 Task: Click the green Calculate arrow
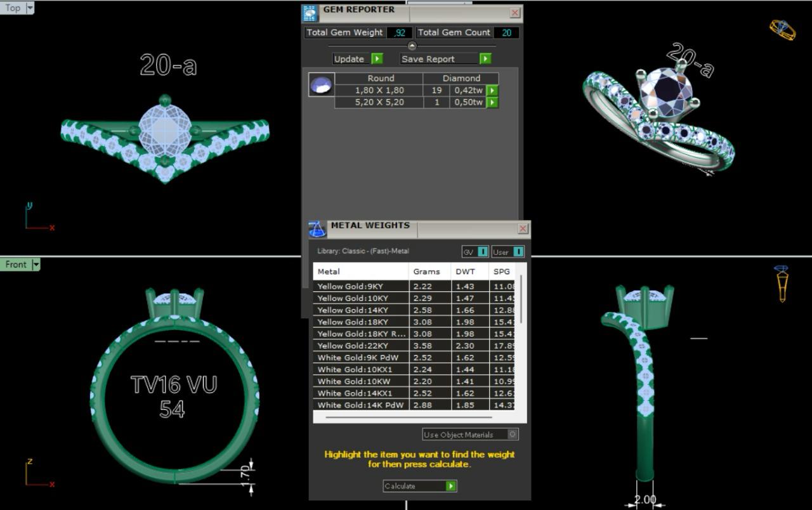(450, 486)
